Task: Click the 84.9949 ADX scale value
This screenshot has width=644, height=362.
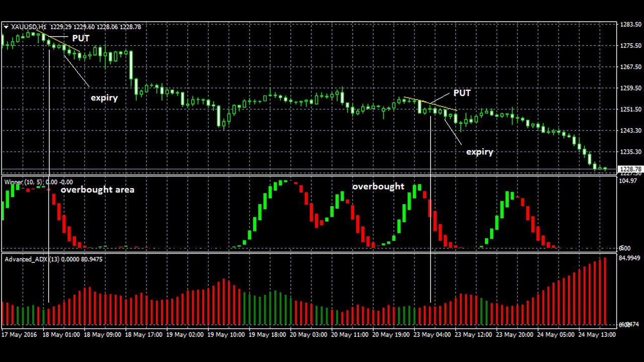Action: pos(629,258)
